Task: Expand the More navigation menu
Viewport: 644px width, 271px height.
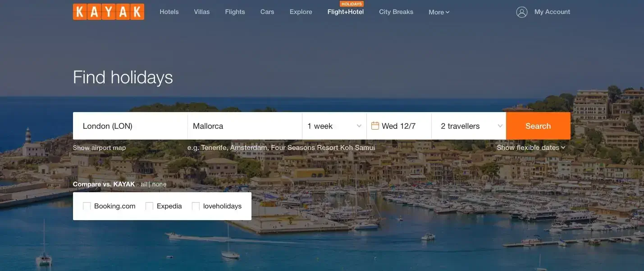Action: pyautogui.click(x=439, y=12)
